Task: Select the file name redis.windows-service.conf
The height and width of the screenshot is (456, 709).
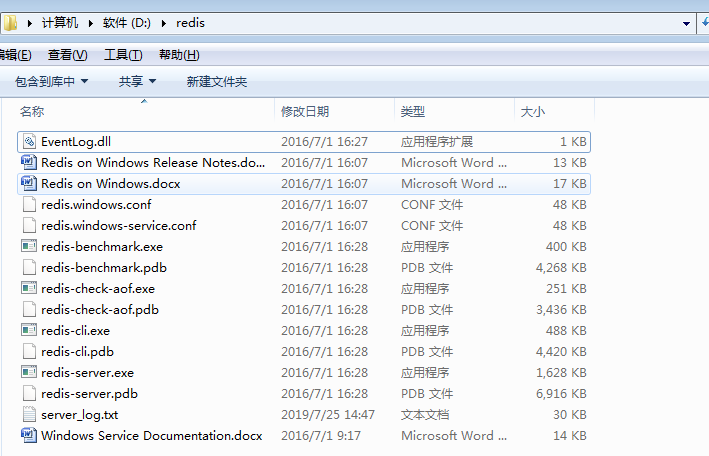Action: (119, 225)
